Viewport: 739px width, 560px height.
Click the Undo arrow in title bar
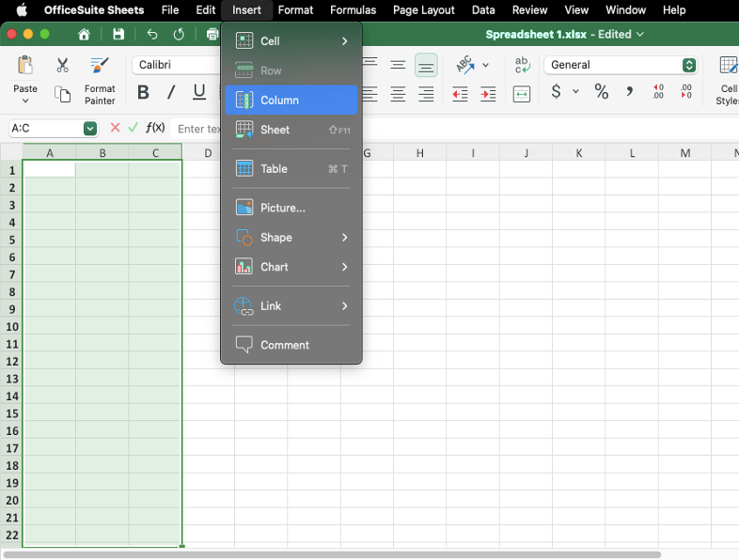152,35
